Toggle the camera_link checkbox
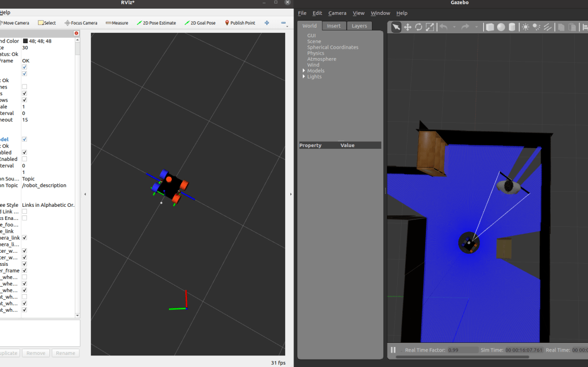This screenshot has height=367, width=588. tap(24, 237)
